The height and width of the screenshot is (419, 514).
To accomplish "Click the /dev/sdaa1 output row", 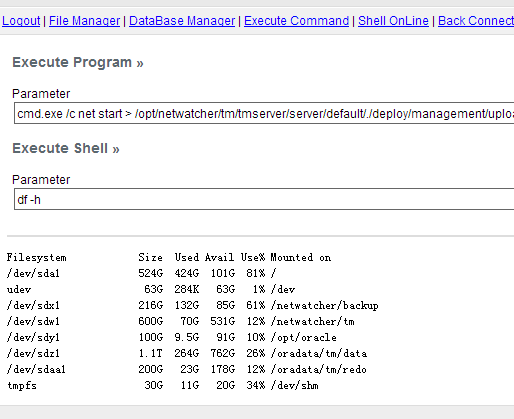I will pos(187,369).
